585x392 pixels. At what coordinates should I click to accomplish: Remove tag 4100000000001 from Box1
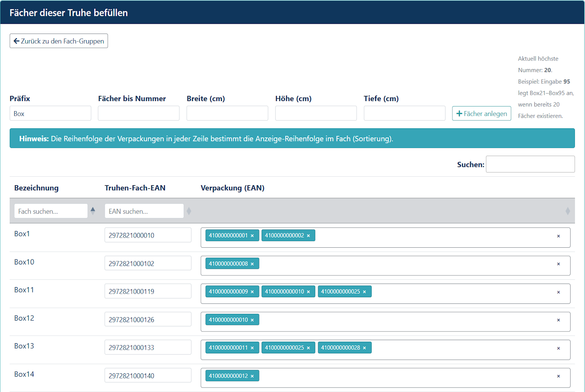(x=252, y=236)
